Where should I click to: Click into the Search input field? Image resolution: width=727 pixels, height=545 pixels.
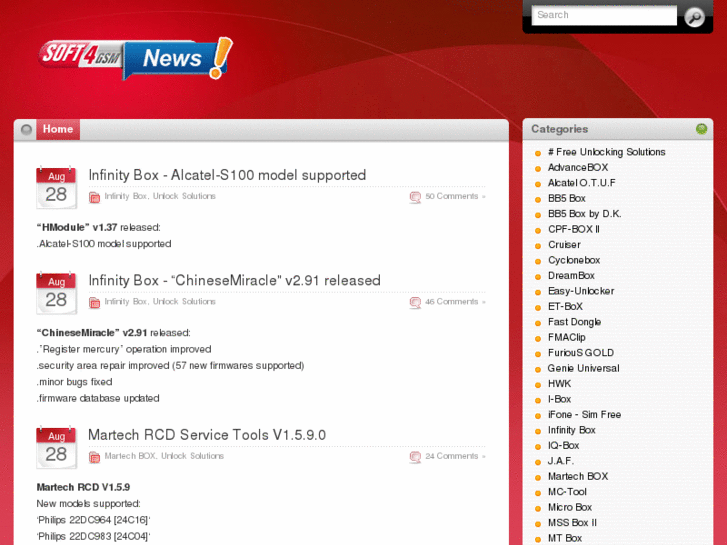604,15
